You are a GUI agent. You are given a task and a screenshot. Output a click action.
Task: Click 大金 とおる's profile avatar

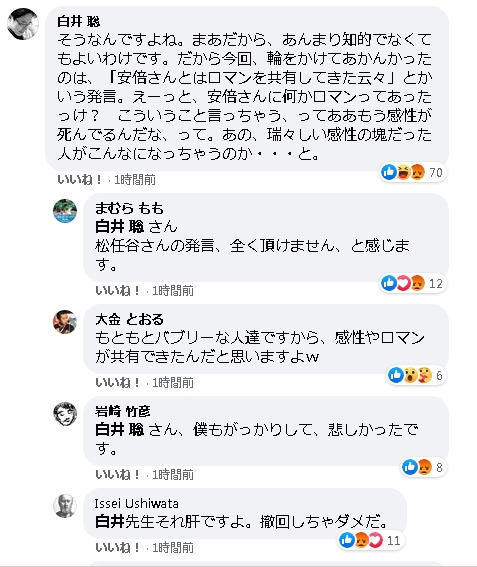click(x=65, y=321)
